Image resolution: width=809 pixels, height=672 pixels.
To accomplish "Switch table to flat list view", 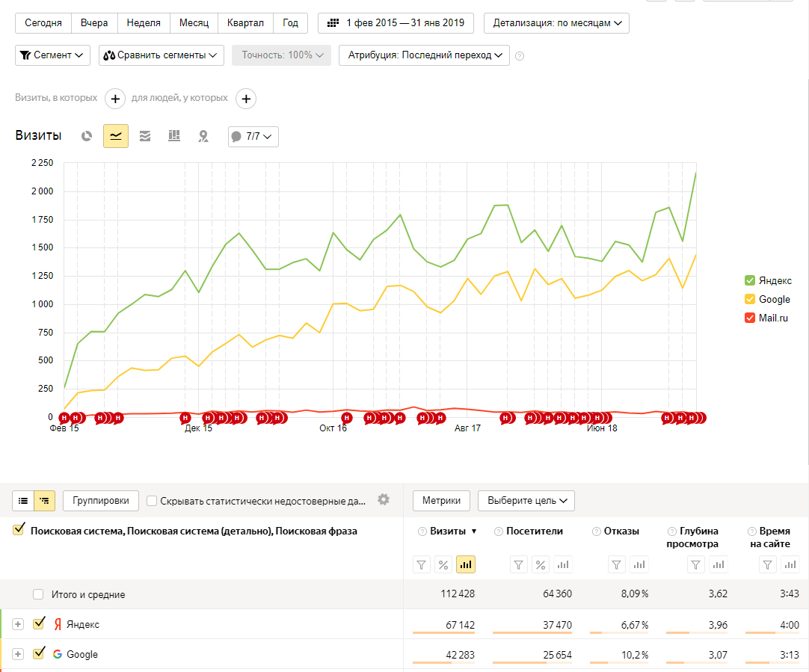I will coord(23,501).
